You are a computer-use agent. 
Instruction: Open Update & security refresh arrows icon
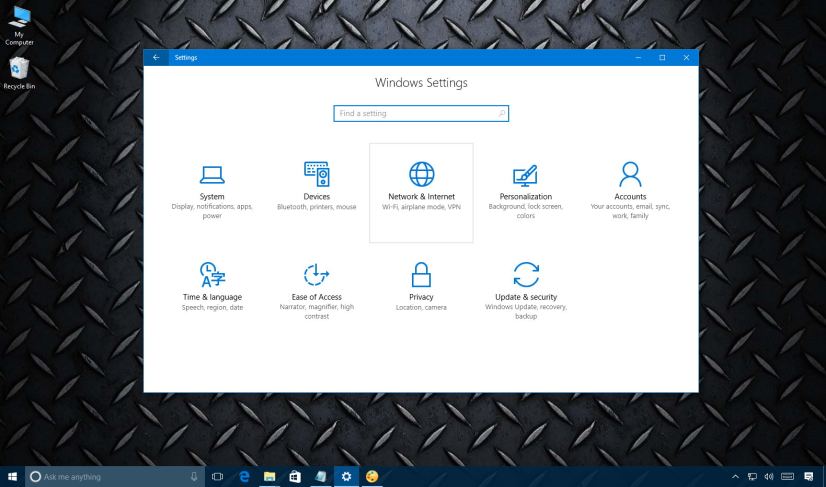coord(526,275)
